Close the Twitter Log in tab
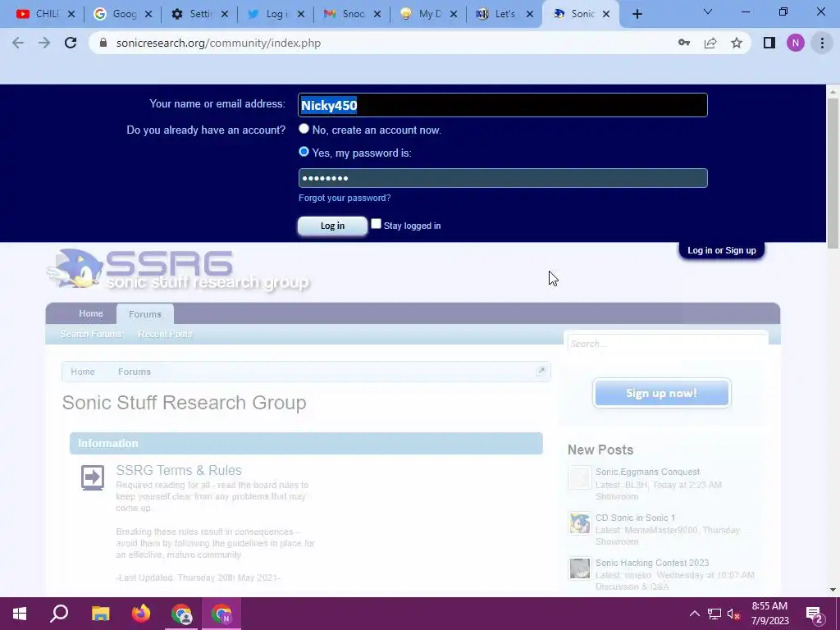Screen dimensions: 840x630 [x=301, y=15]
